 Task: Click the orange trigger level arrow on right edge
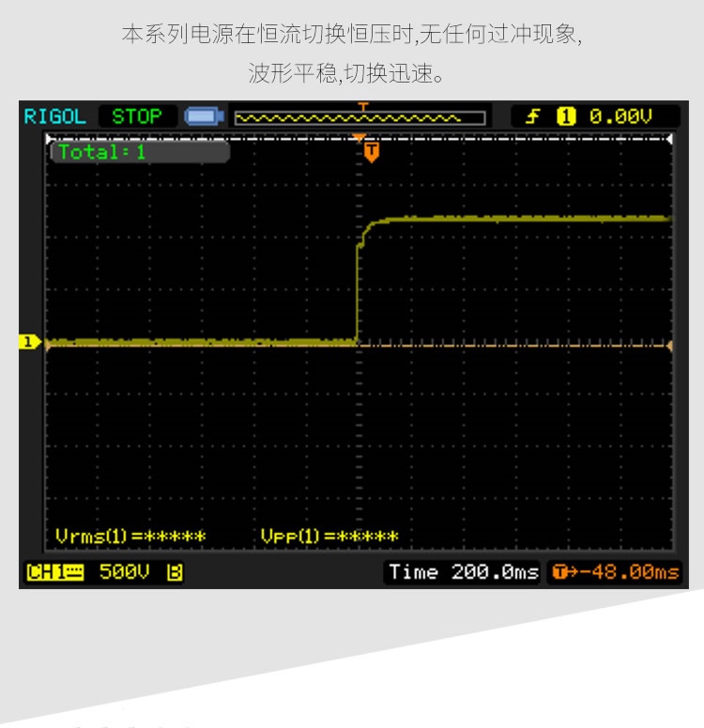tap(669, 346)
